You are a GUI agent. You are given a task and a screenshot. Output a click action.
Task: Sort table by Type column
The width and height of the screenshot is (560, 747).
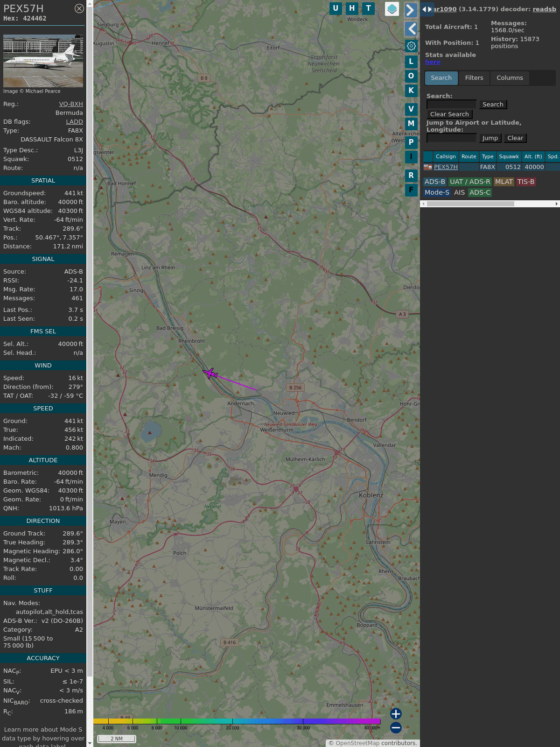[x=488, y=157]
